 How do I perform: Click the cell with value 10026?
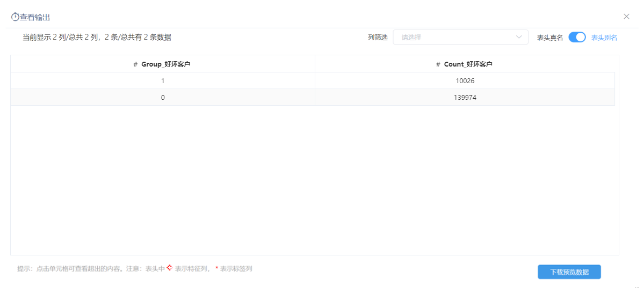(465, 81)
